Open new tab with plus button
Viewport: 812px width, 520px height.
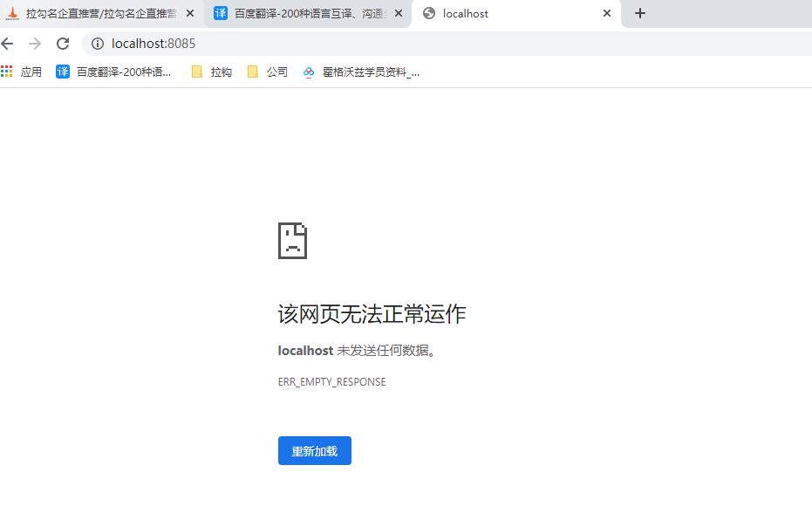point(640,13)
